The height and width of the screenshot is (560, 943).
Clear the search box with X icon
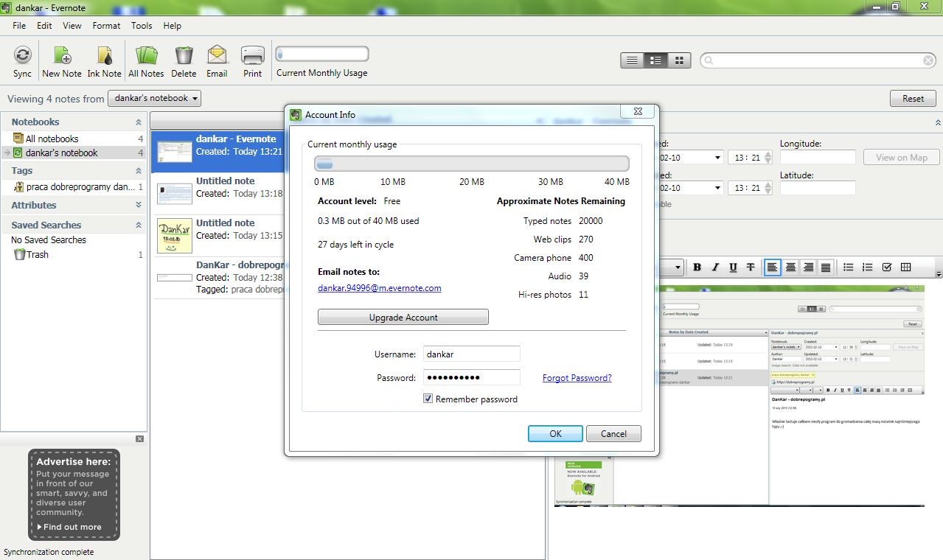pyautogui.click(x=929, y=60)
